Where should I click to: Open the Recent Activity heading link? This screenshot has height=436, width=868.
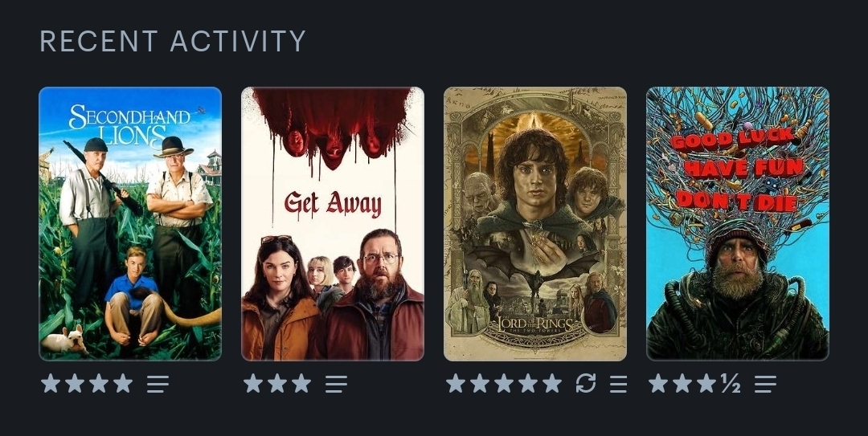(173, 41)
